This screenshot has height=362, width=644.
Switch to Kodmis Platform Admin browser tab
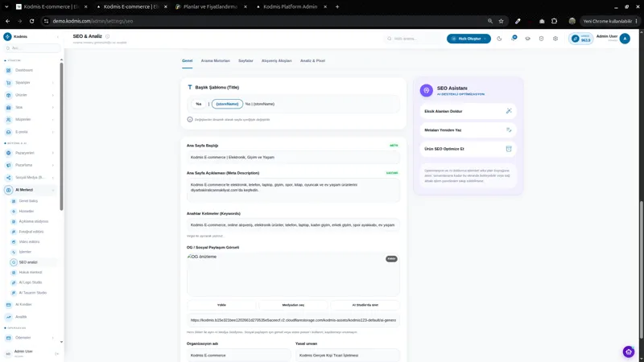pos(291,6)
